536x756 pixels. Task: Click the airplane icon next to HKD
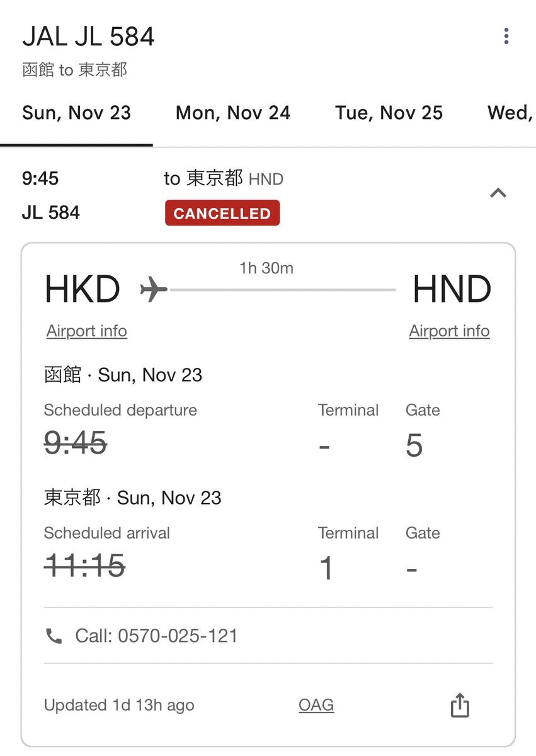coord(154,290)
